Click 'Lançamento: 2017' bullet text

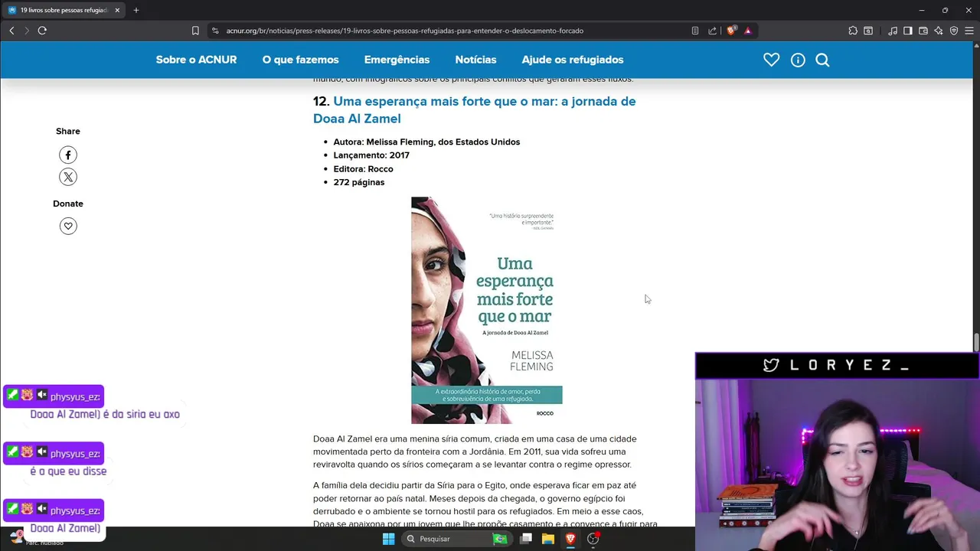[371, 155]
